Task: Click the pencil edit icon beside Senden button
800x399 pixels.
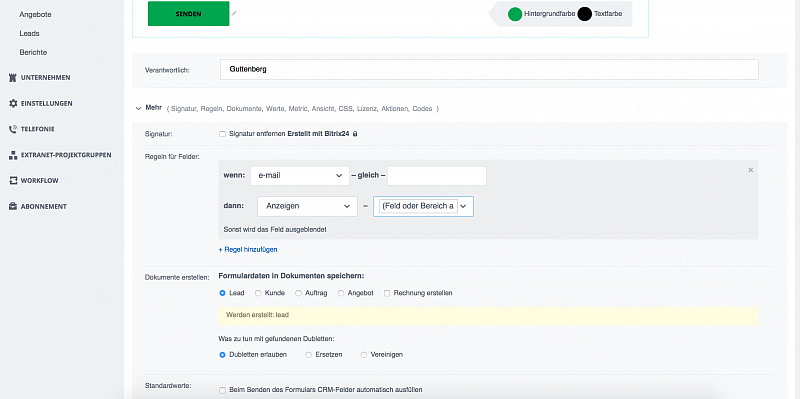Action: (234, 14)
